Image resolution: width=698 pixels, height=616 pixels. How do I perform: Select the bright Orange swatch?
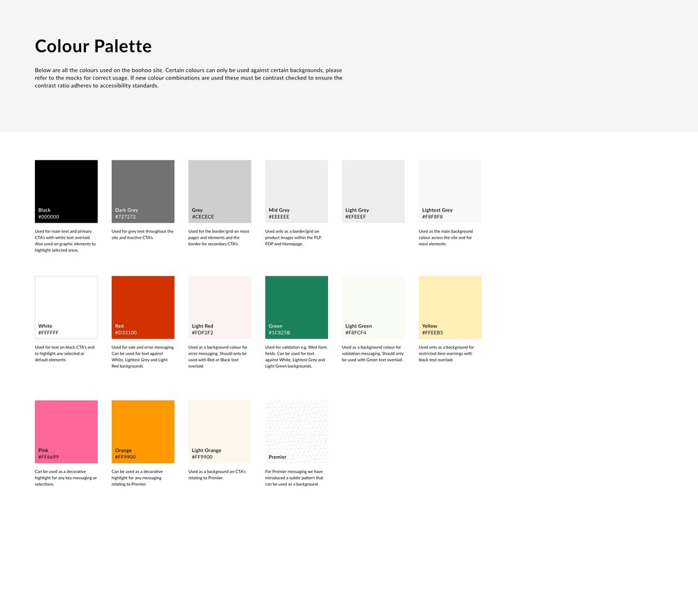[143, 432]
